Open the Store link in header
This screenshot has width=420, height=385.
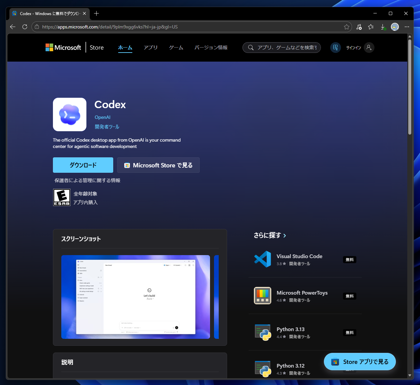97,47
